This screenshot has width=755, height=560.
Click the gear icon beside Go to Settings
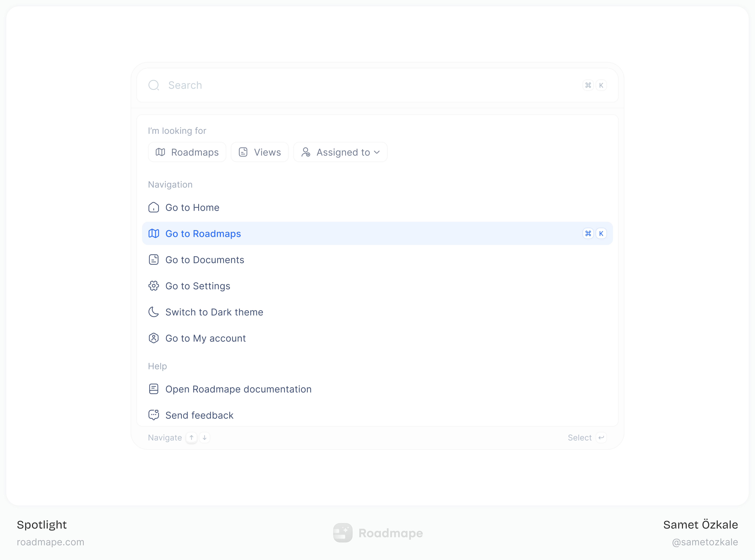153,286
